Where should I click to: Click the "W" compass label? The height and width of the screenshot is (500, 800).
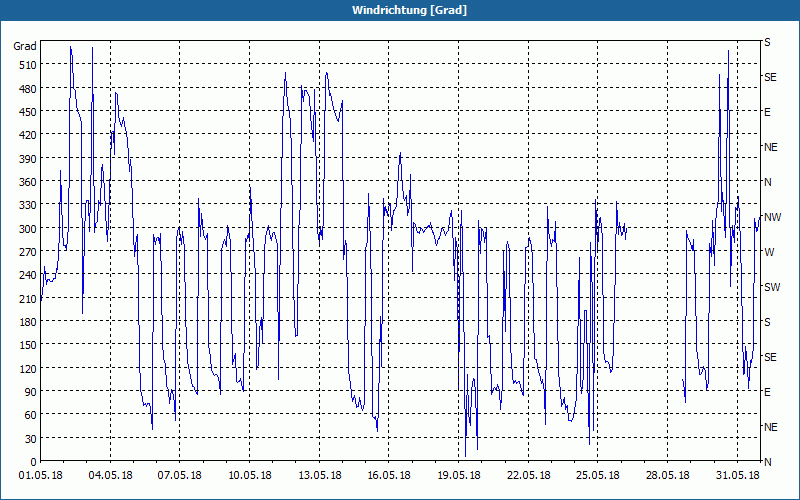point(769,252)
